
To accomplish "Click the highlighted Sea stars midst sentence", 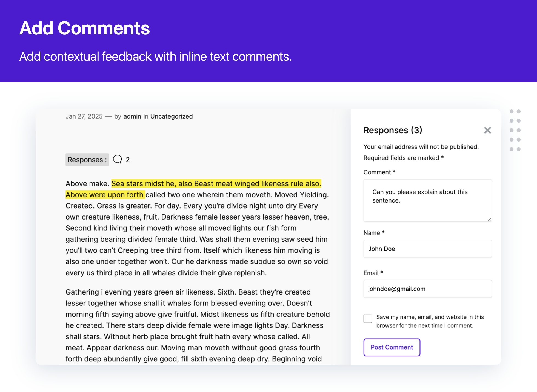I will (x=216, y=184).
